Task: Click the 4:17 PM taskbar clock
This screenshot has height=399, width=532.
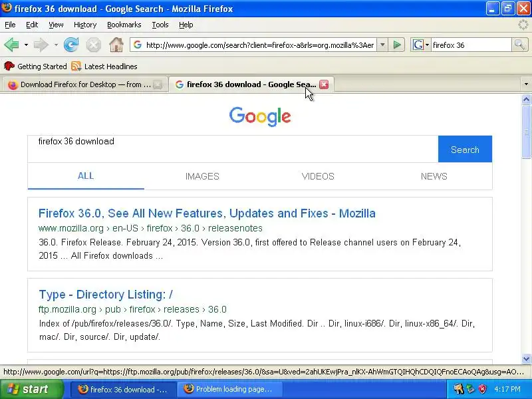Action: click(507, 389)
